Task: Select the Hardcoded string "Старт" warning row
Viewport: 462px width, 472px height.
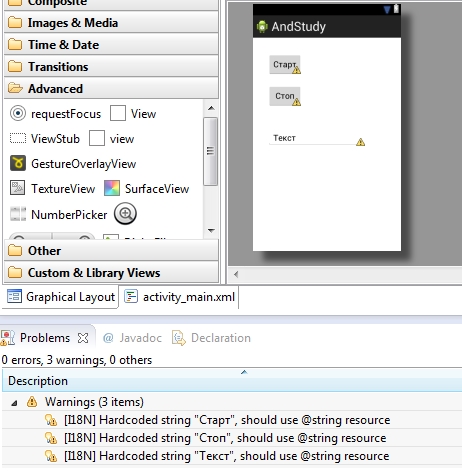Action: pyautogui.click(x=232, y=420)
